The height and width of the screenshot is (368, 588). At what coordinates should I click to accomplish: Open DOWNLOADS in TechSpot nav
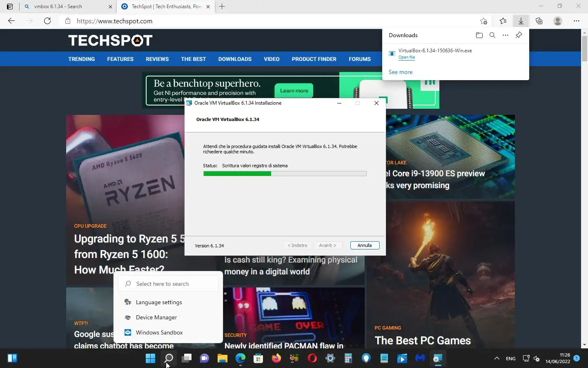point(235,59)
